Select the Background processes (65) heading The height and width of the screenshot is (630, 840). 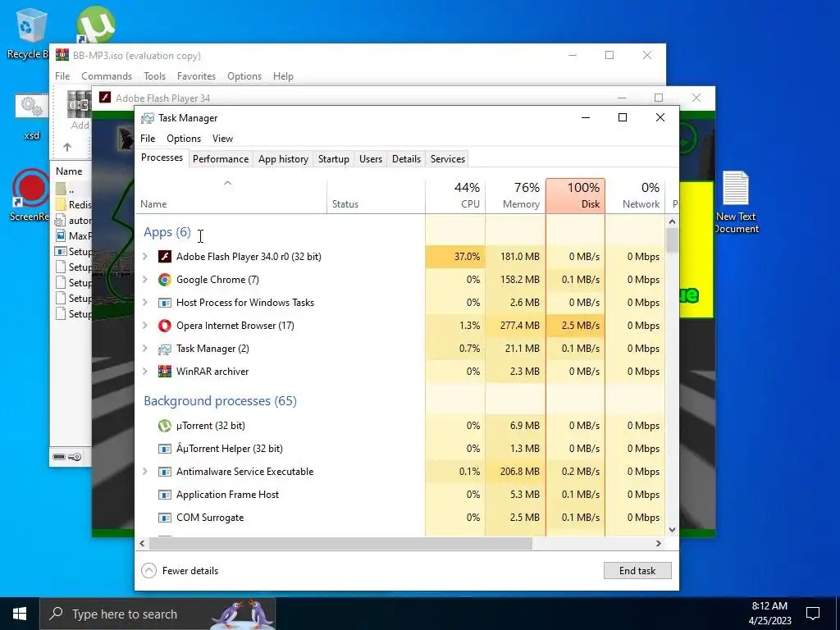[x=220, y=400]
